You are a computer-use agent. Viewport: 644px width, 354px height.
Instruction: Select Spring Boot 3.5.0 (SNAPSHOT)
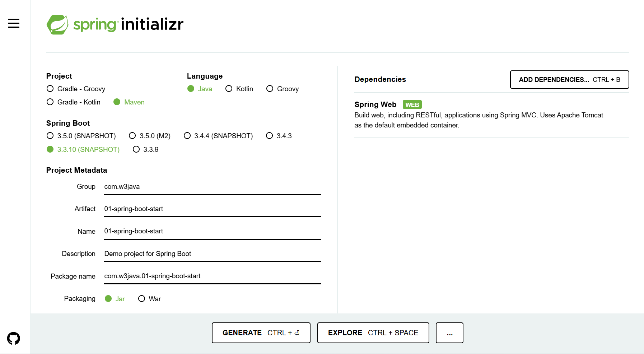pos(81,136)
